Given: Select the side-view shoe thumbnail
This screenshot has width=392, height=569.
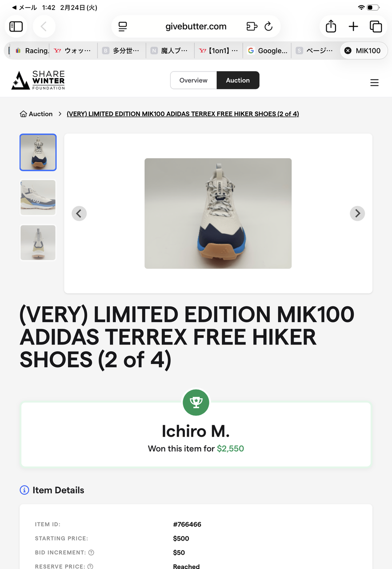Looking at the screenshot, I should pyautogui.click(x=38, y=197).
